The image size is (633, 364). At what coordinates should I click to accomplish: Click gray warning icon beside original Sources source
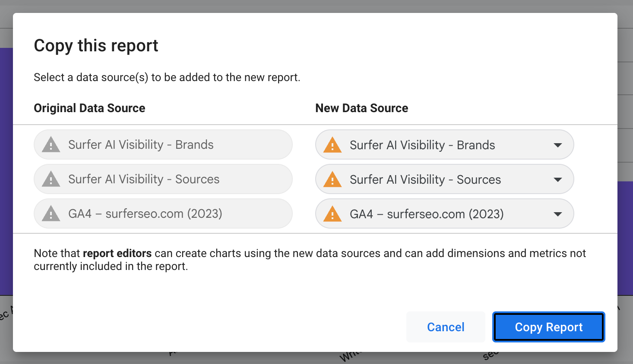click(51, 179)
